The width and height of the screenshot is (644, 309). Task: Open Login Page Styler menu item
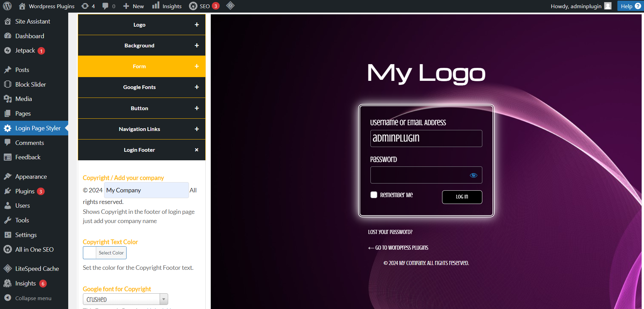[x=34, y=128]
